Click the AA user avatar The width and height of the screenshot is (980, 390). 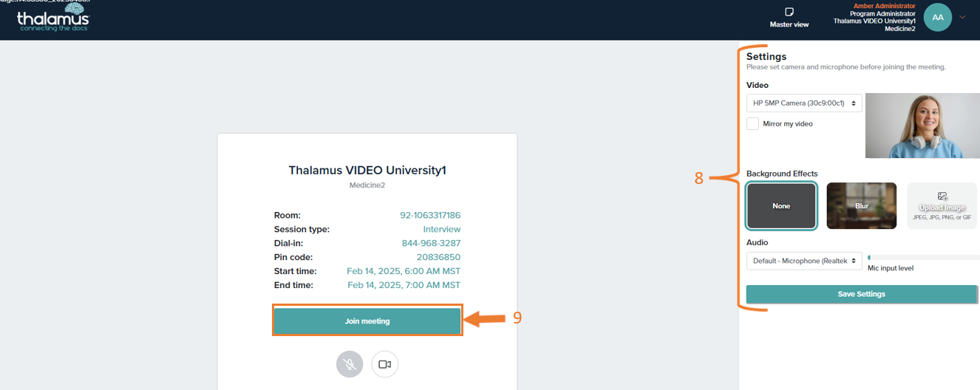938,17
